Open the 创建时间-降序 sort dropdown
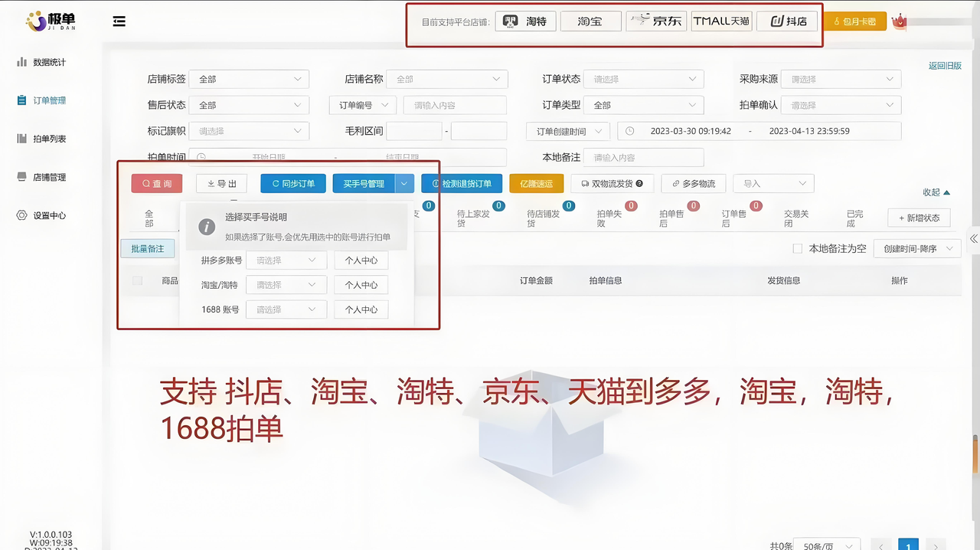Screen dimensions: 980x550 click(918, 249)
